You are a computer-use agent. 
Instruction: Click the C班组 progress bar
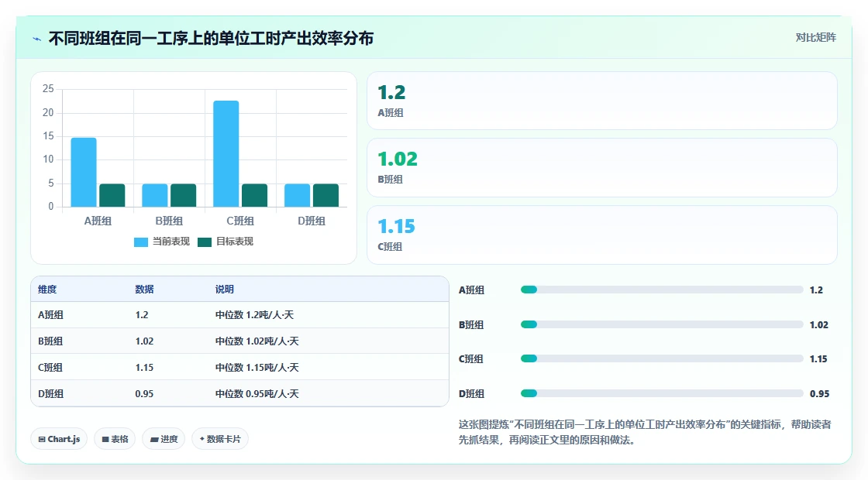[662, 359]
